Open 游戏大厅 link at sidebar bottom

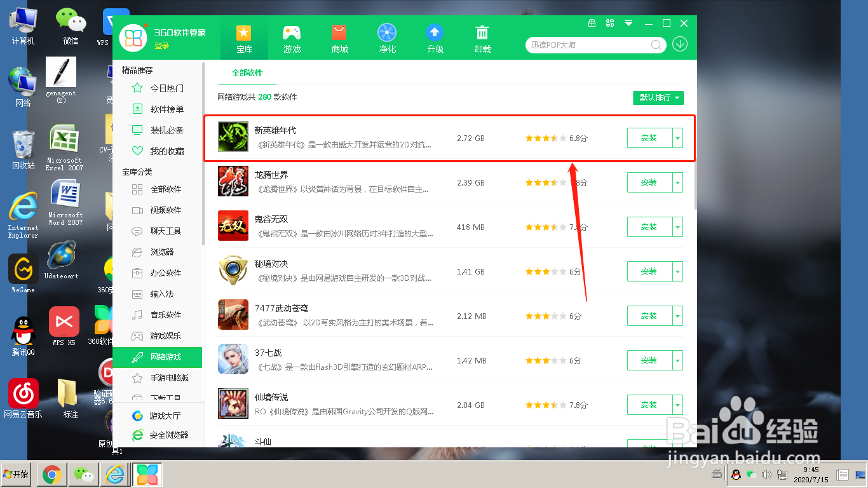[158, 416]
